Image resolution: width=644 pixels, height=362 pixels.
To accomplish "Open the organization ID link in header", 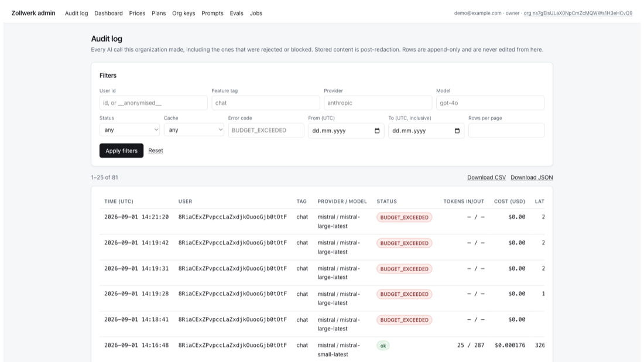I will point(578,13).
